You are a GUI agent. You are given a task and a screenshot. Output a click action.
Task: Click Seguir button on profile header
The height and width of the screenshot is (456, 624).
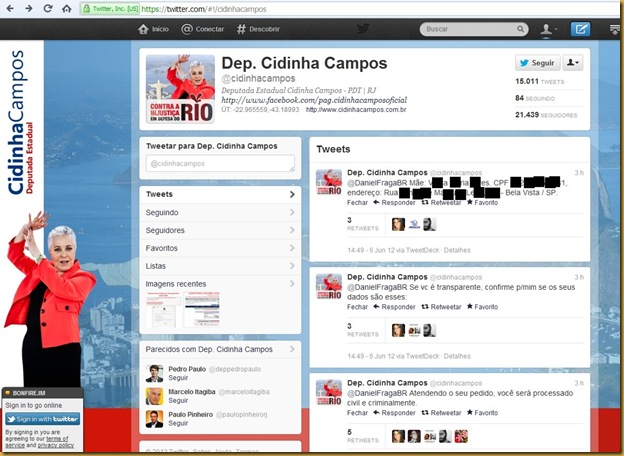pos(538,63)
